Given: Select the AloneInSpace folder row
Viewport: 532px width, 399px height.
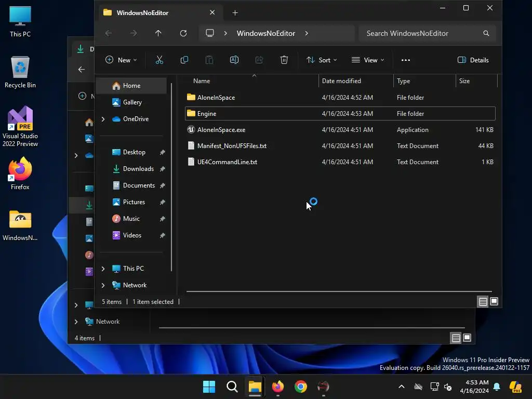Looking at the screenshot, I should coord(340,97).
